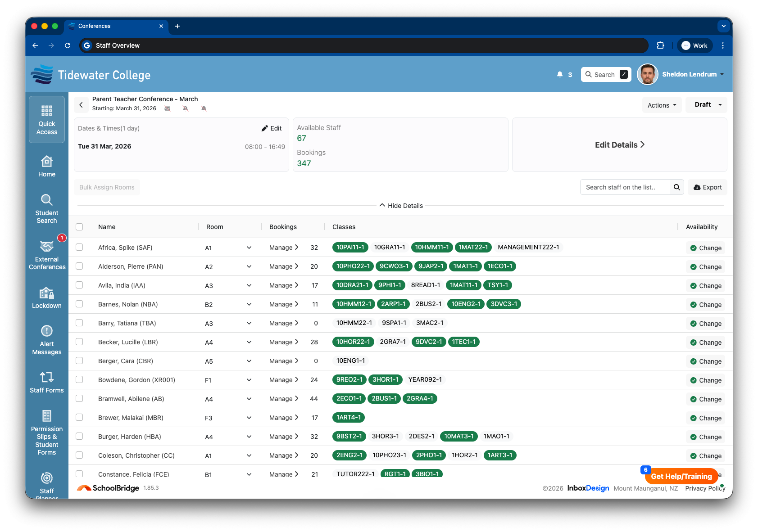Viewport: 758px width, 532px height.
Task: Click Export button
Action: [707, 187]
